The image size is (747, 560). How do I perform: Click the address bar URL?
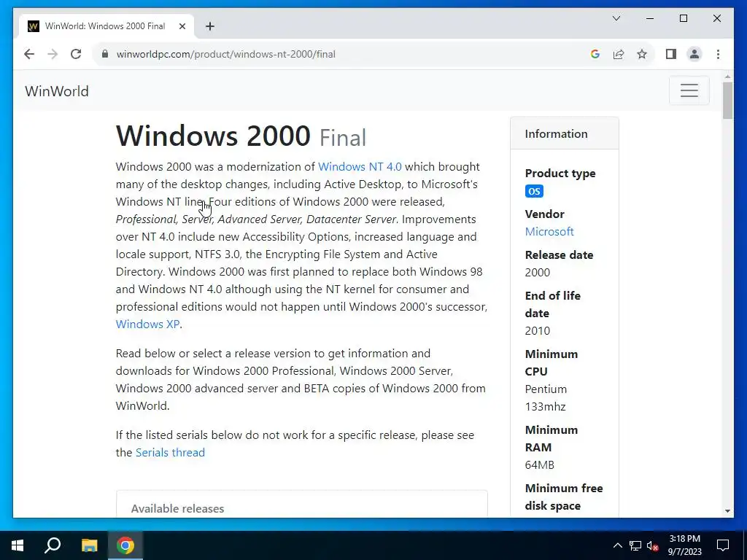(x=226, y=54)
